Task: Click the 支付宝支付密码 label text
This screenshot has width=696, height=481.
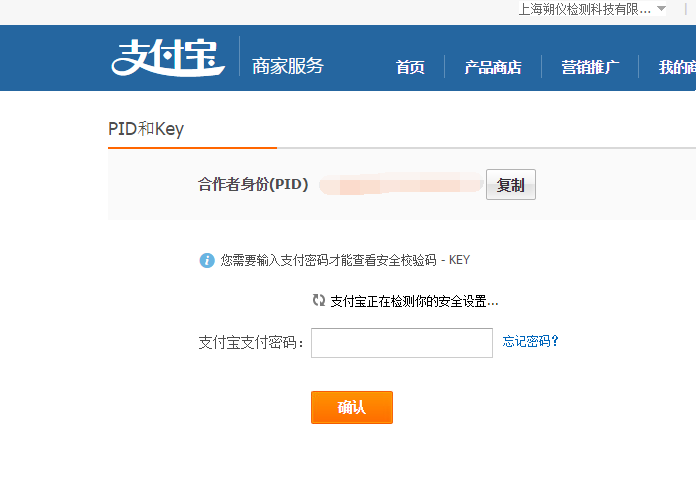Action: (x=251, y=343)
